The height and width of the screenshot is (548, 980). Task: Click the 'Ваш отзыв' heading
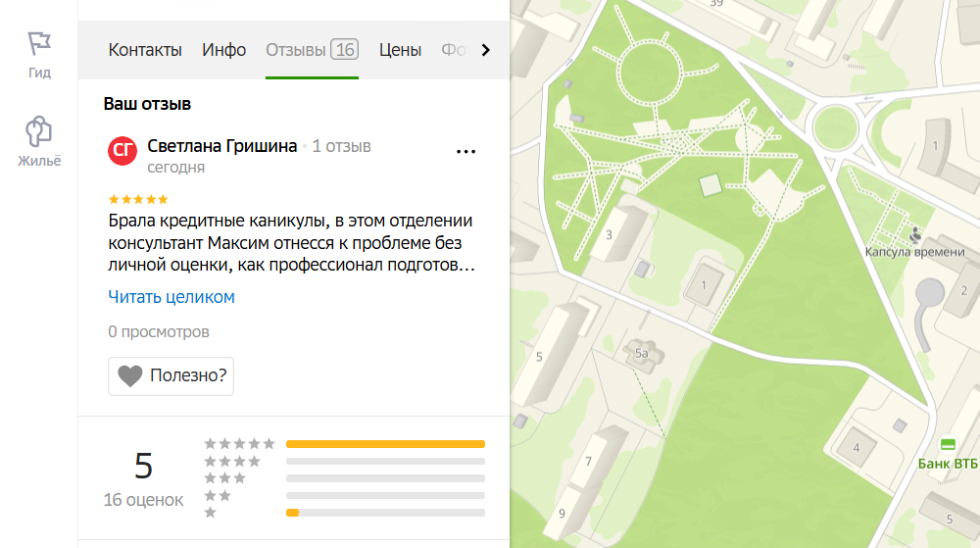point(147,104)
